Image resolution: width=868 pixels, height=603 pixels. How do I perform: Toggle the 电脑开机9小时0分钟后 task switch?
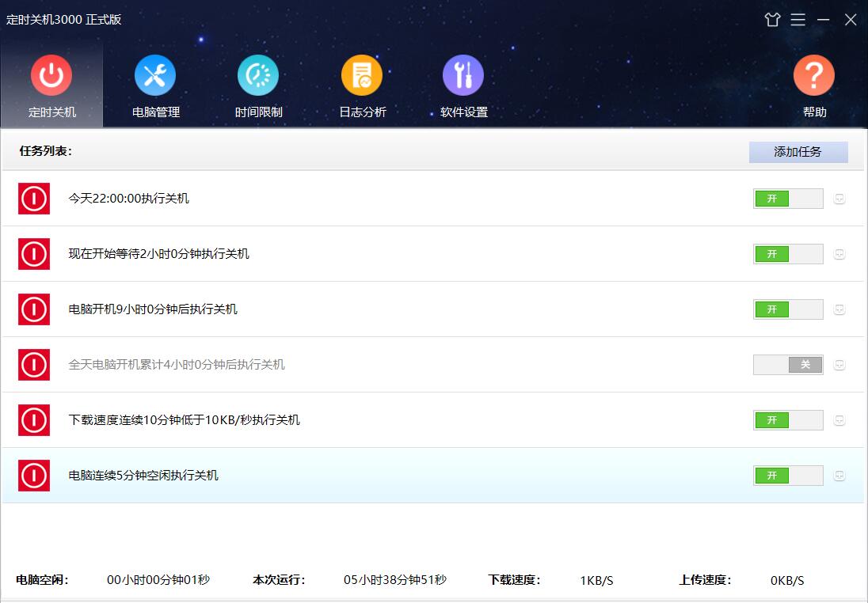coord(787,309)
